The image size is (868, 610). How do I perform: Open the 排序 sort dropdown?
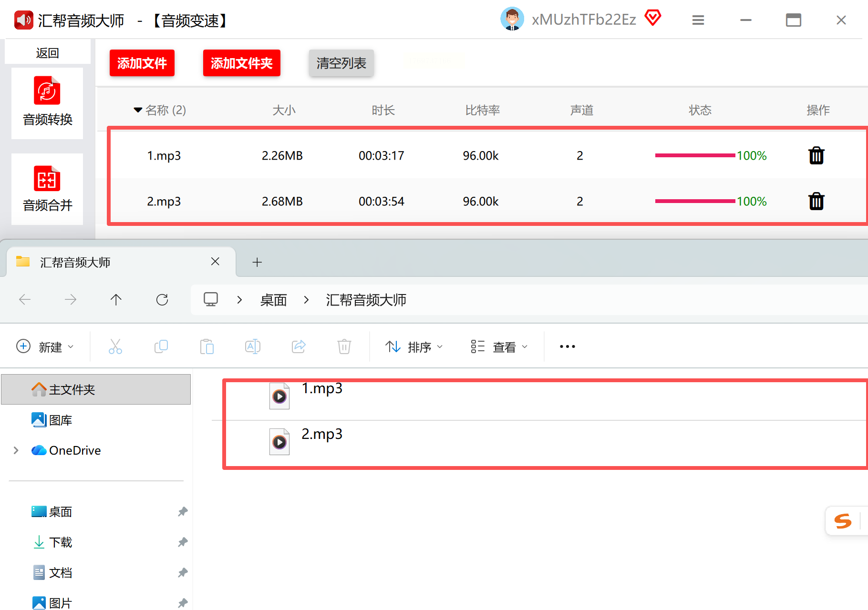click(x=414, y=346)
